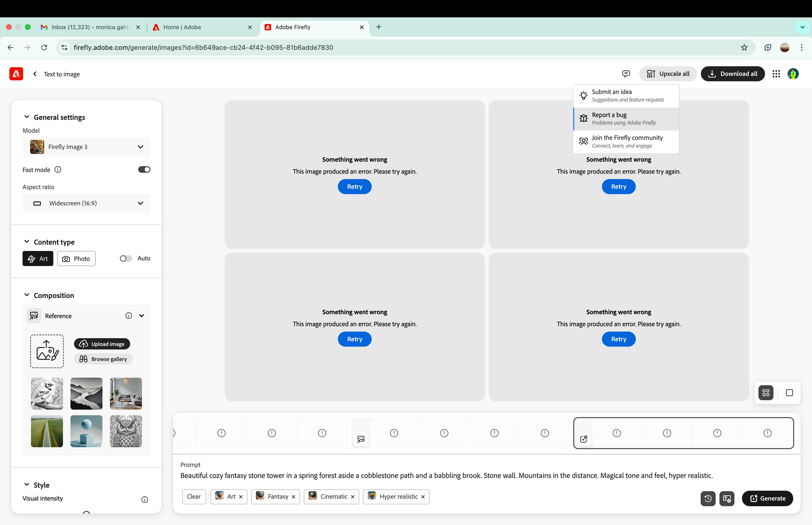Click the back arrow beside Text to image

pyautogui.click(x=35, y=74)
